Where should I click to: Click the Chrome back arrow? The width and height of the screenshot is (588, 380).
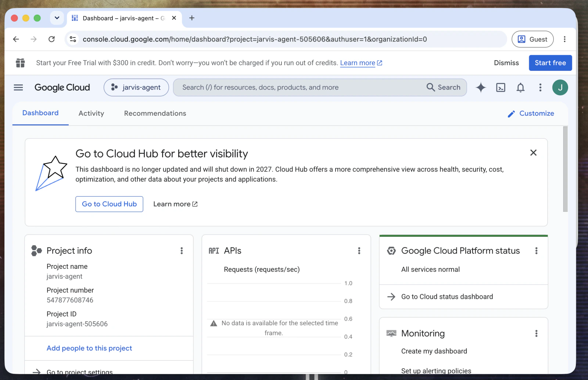[16, 39]
